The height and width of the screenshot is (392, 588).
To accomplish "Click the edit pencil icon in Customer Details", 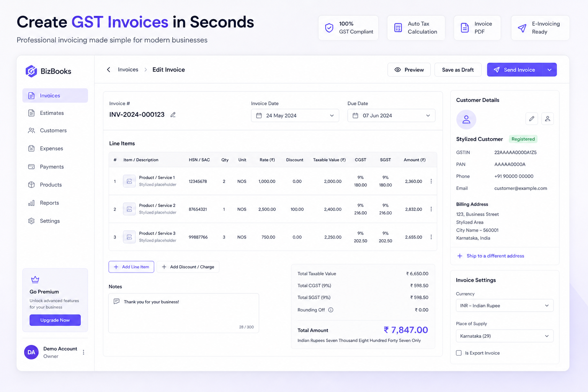I will point(532,119).
